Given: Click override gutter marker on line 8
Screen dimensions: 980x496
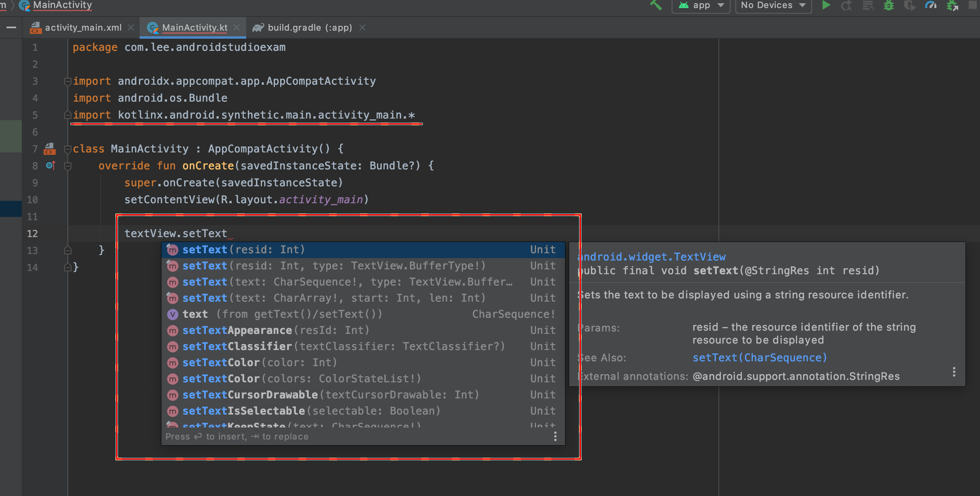Looking at the screenshot, I should click(x=50, y=165).
